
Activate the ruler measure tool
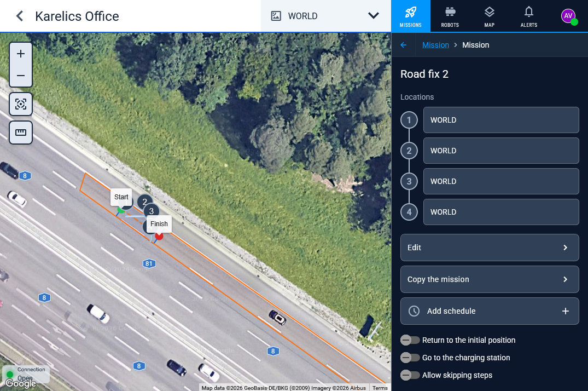coord(21,132)
